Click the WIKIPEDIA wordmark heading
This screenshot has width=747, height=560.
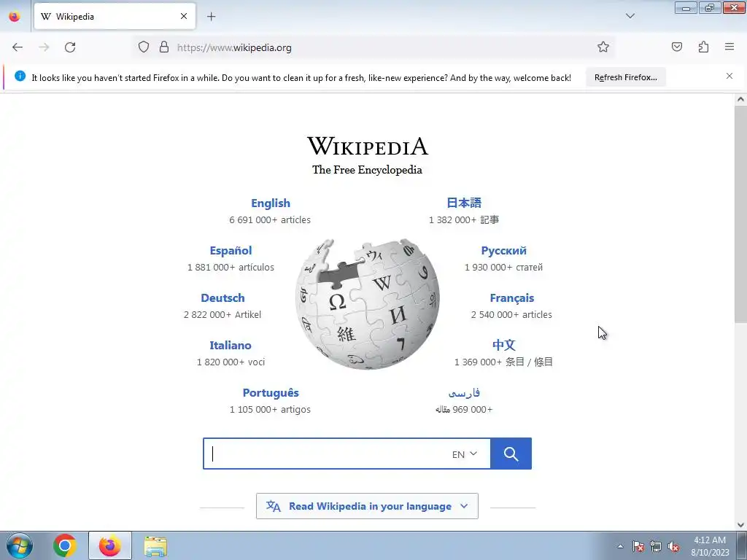click(368, 146)
